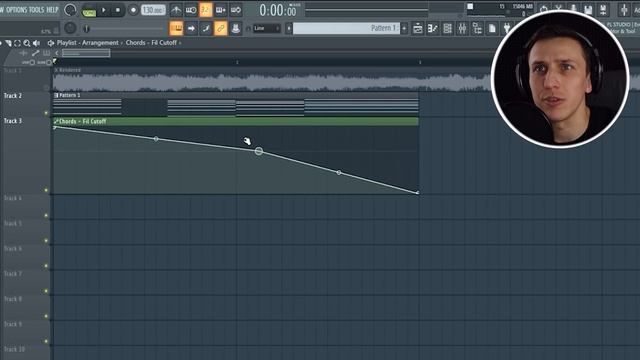This screenshot has width=640, height=360.
Task: Click the document page icon
Action: pos(492,29)
